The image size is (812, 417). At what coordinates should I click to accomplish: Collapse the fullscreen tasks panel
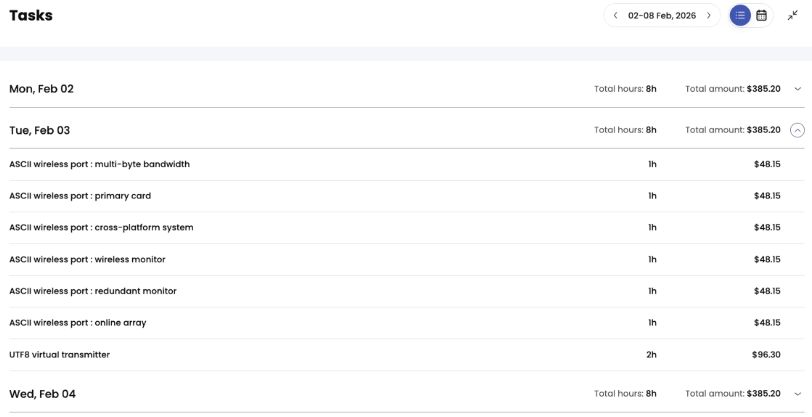point(793,16)
